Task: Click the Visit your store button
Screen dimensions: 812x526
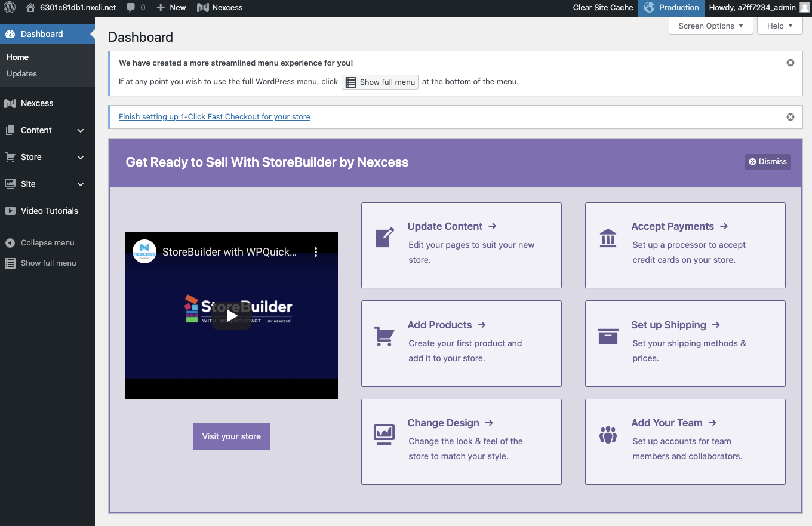Action: [x=231, y=436]
